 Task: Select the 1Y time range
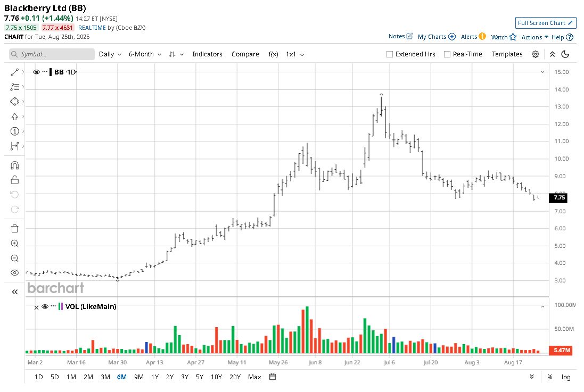tap(155, 377)
